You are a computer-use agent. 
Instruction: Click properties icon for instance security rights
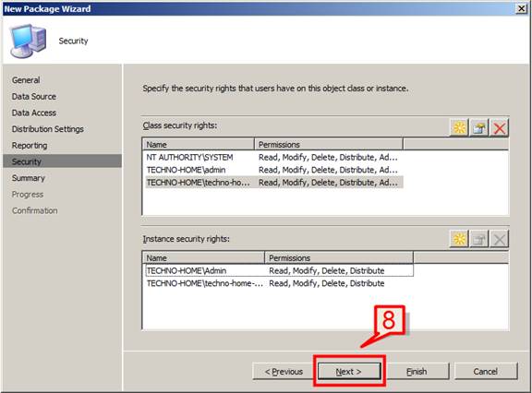[x=479, y=239]
